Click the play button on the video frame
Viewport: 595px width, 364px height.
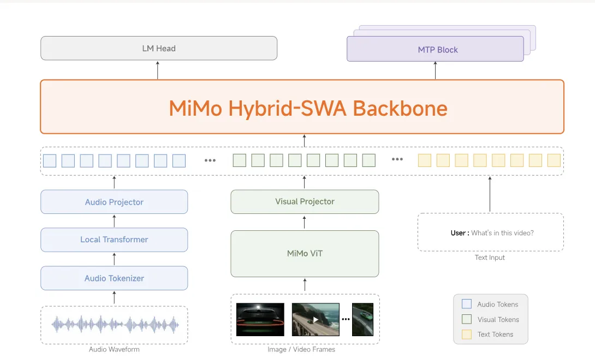coord(316,319)
